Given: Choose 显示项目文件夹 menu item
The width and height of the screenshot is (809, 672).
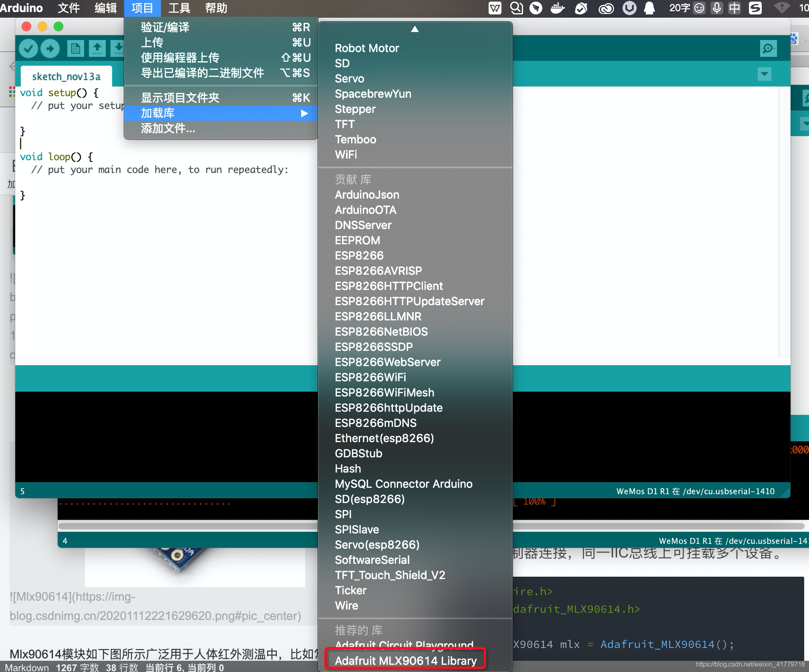Looking at the screenshot, I should [x=221, y=98].
